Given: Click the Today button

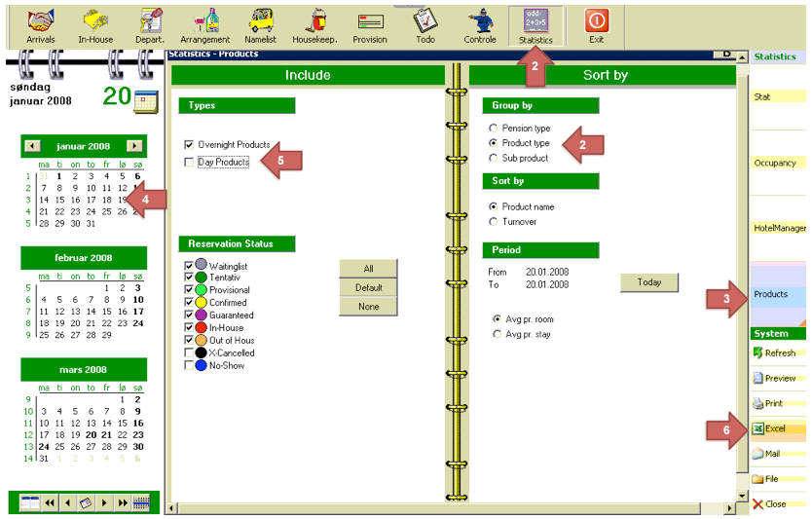Looking at the screenshot, I should coord(648,282).
